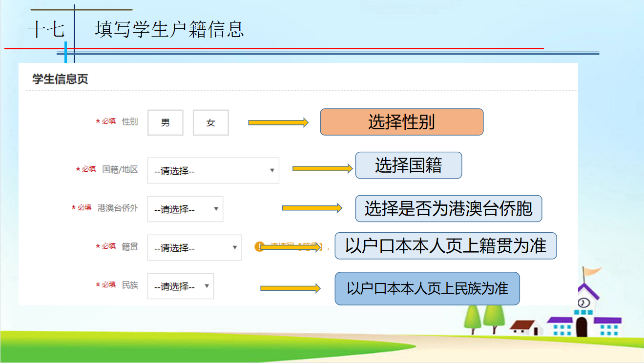Open the 籍贯 selection dropdown

click(x=194, y=248)
